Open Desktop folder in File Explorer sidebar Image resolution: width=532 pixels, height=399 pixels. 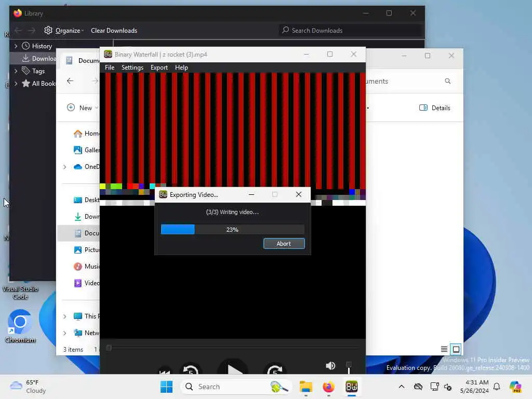pyautogui.click(x=87, y=200)
